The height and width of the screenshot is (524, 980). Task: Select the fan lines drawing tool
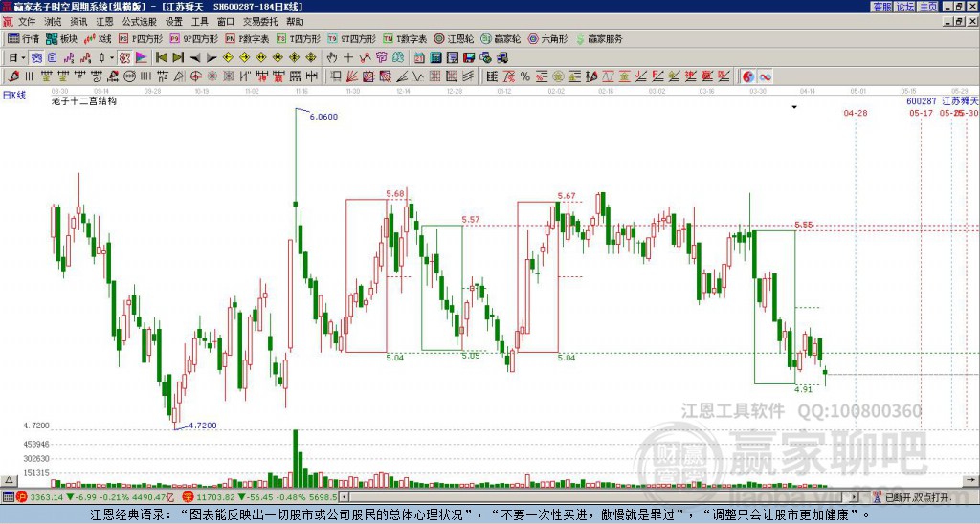(x=351, y=76)
